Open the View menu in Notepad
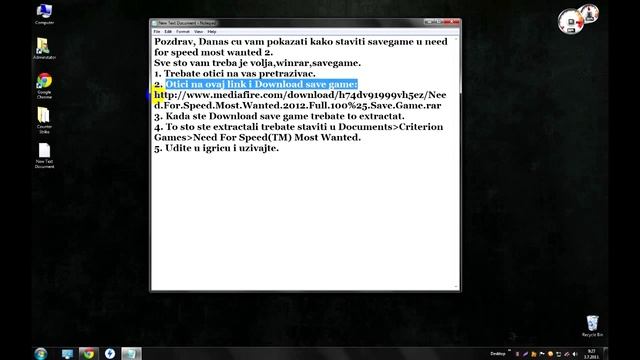The height and width of the screenshot is (360, 640). [198, 31]
